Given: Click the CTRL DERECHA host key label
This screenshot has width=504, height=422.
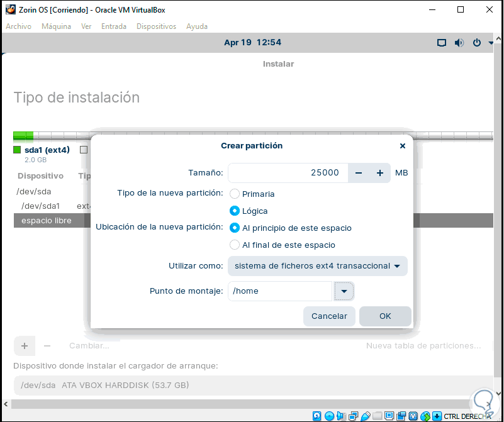Looking at the screenshot, I should click(x=468, y=416).
